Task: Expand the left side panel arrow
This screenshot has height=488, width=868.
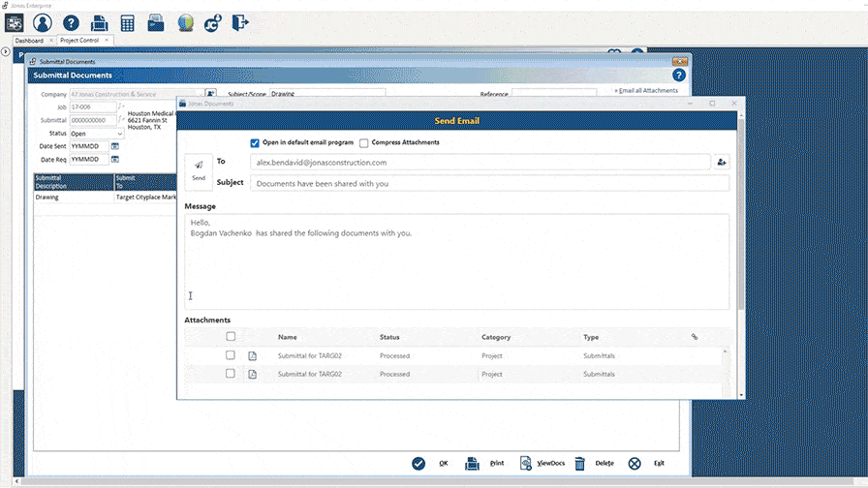Action: pyautogui.click(x=6, y=51)
